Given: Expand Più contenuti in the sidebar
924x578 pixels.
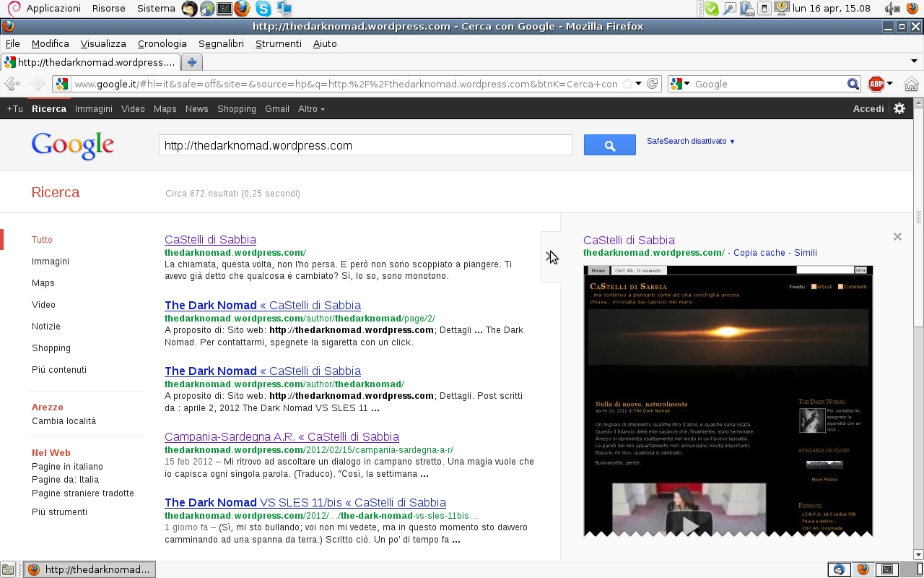Looking at the screenshot, I should point(59,369).
